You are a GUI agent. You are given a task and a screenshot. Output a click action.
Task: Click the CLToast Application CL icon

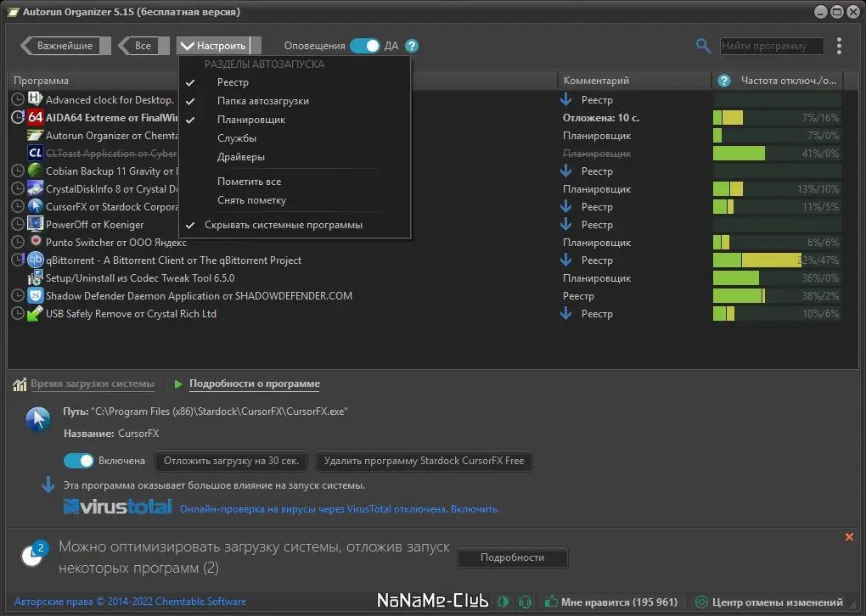(x=36, y=153)
